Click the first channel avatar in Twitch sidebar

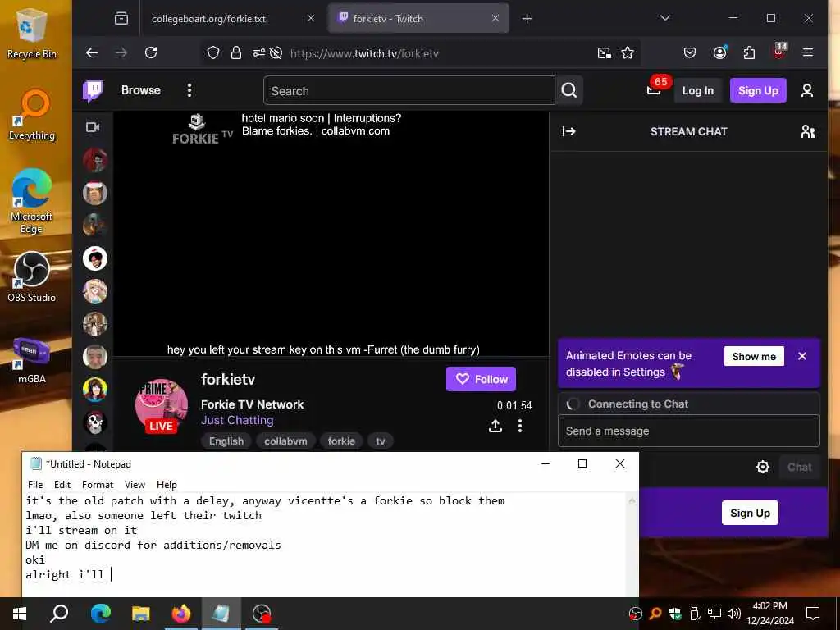(95, 160)
